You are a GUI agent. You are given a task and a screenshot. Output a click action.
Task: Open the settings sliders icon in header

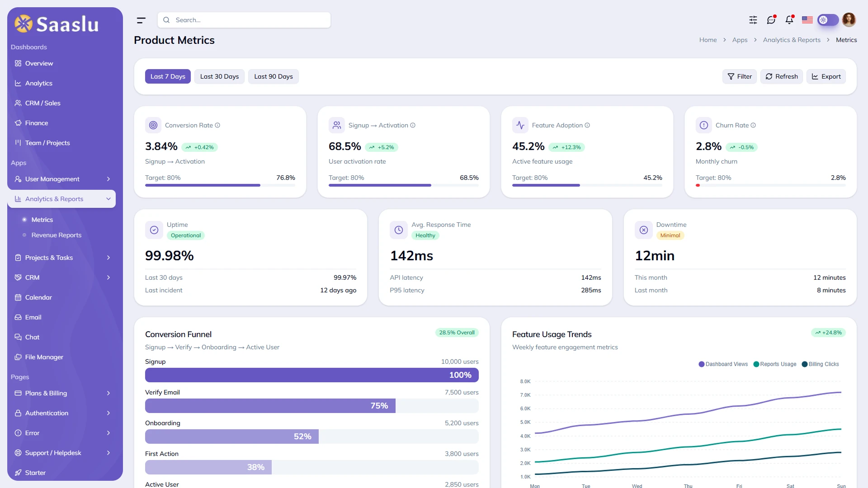point(753,20)
